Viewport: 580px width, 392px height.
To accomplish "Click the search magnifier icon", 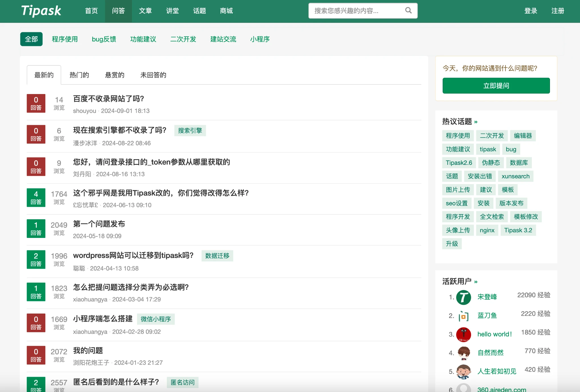I will point(408,10).
